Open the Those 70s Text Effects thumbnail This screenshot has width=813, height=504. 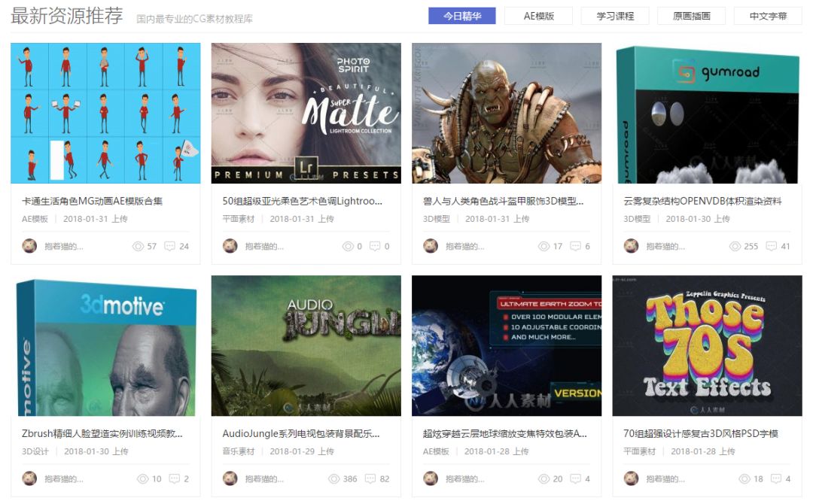click(x=707, y=345)
